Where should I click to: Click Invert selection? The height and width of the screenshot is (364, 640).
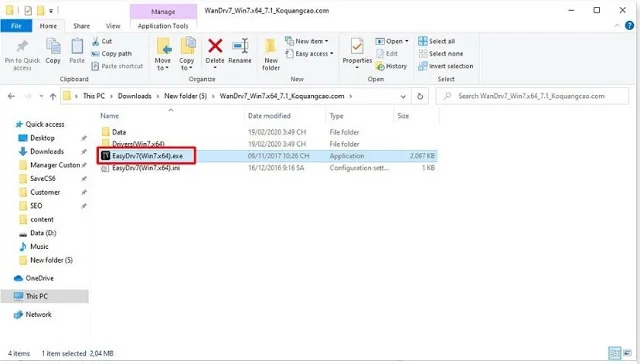[x=446, y=66]
